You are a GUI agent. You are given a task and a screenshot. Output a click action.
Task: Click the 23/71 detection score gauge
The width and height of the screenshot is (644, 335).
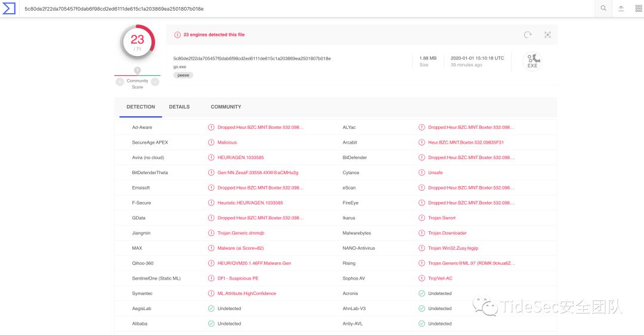click(137, 42)
